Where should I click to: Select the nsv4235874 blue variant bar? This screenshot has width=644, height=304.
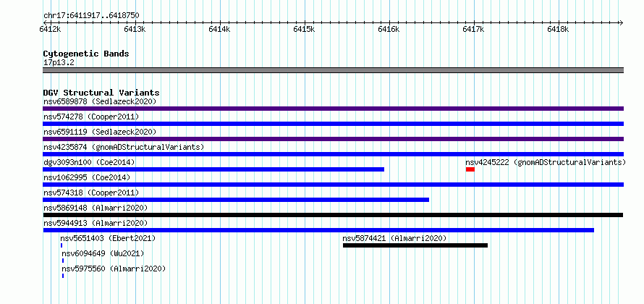coord(333,154)
